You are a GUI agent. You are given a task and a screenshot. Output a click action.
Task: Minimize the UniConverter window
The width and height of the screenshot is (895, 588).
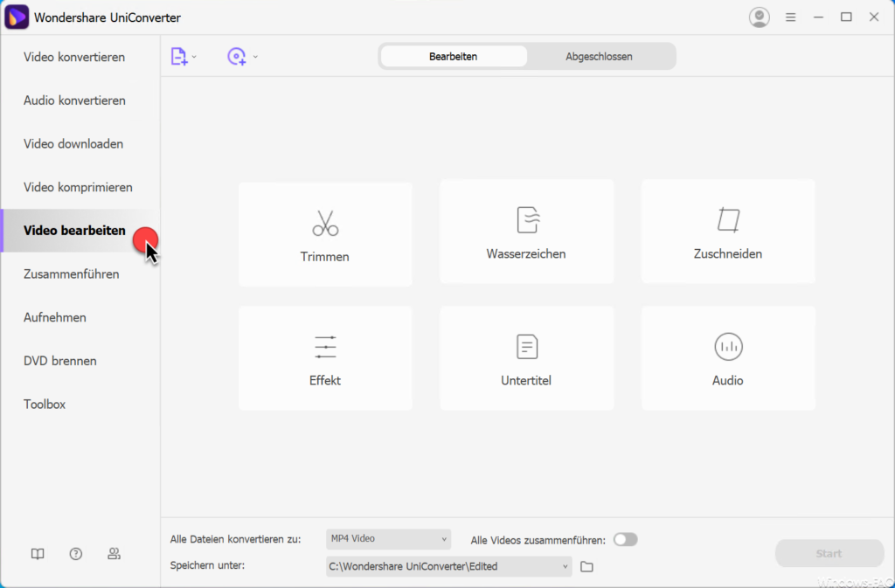818,17
